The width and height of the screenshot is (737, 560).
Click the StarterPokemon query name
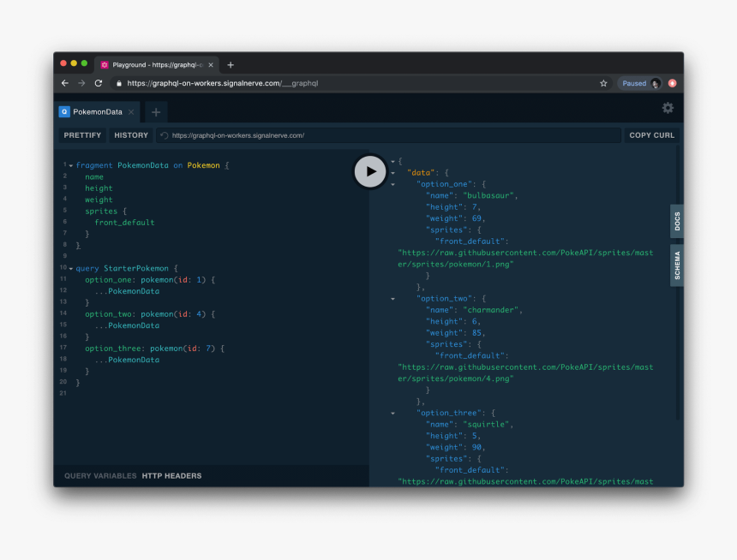coord(136,268)
